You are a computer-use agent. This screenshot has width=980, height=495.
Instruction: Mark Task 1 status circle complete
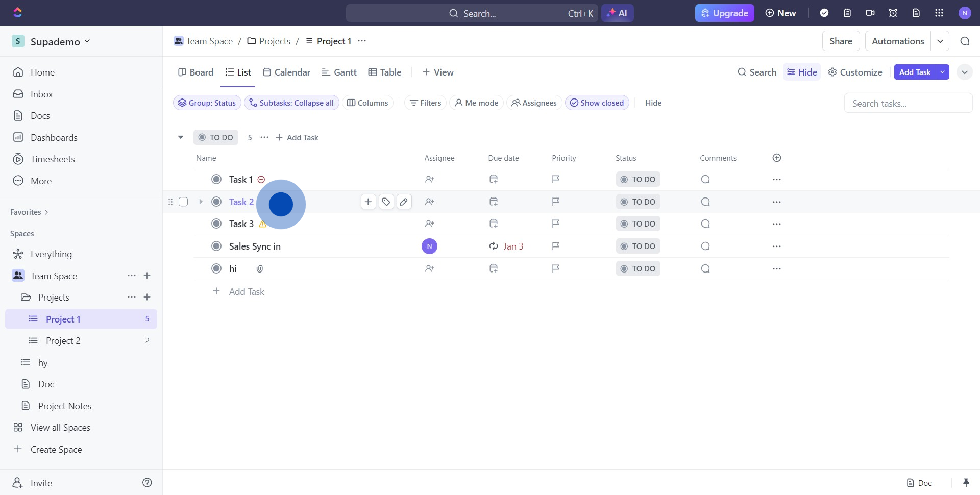point(216,180)
